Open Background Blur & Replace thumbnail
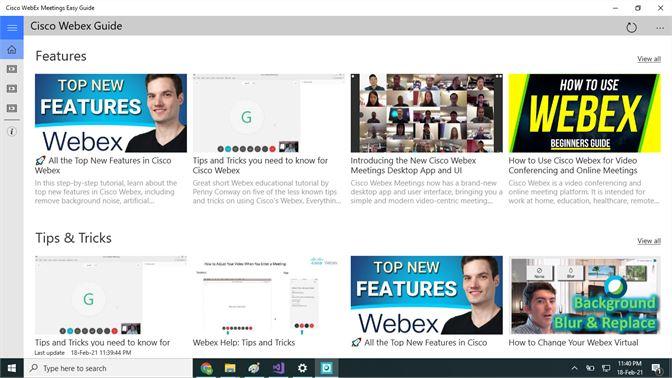 pyautogui.click(x=585, y=295)
